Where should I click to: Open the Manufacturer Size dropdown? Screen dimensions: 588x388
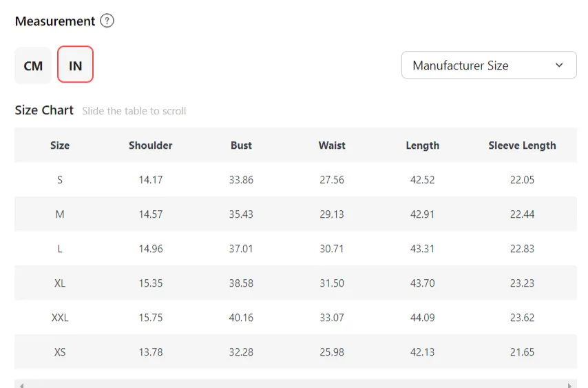point(489,65)
